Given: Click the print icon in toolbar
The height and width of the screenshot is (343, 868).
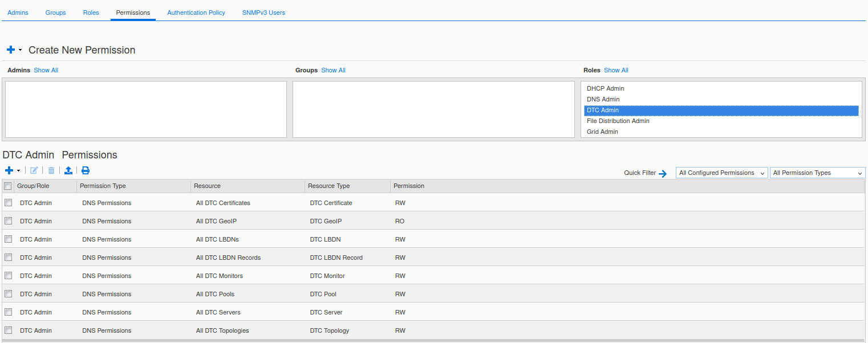Looking at the screenshot, I should click(86, 170).
